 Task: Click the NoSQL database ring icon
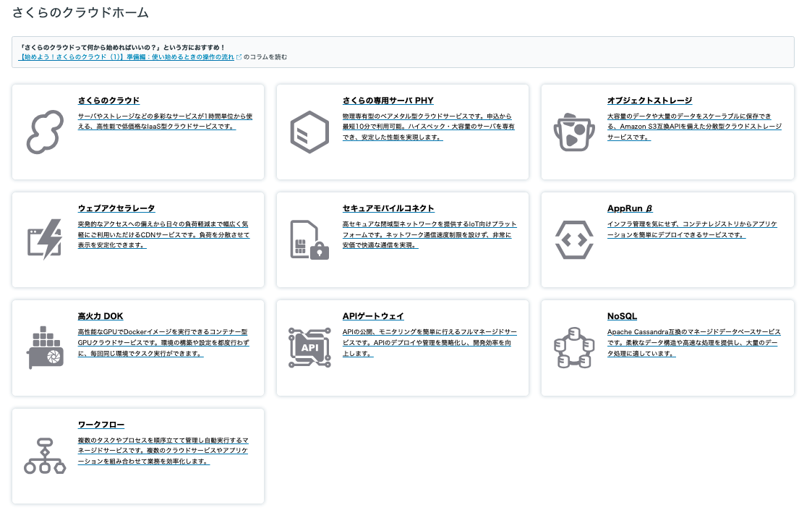coord(574,348)
